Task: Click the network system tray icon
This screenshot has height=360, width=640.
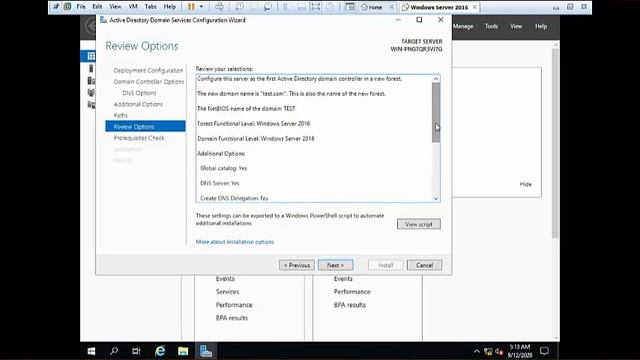Action: point(488,351)
